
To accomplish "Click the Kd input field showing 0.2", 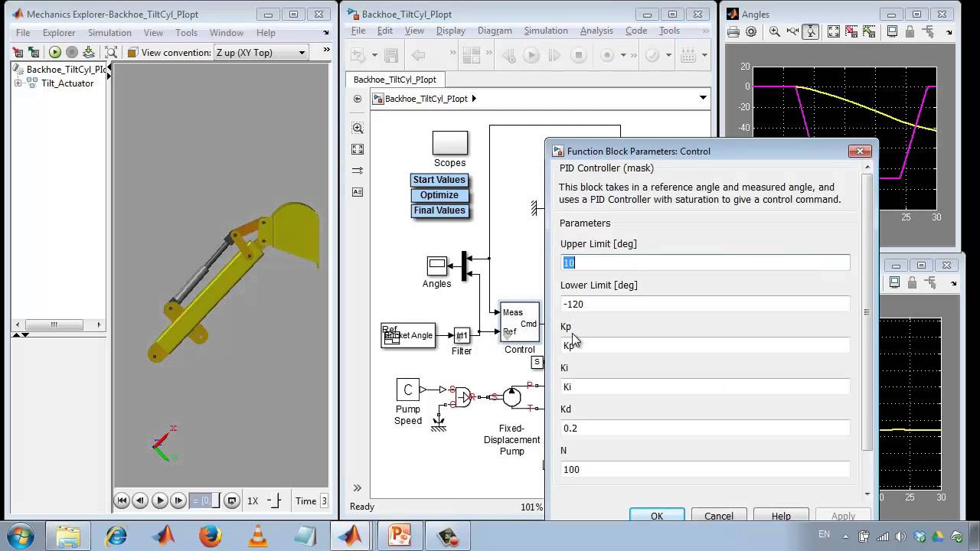I will pyautogui.click(x=705, y=428).
